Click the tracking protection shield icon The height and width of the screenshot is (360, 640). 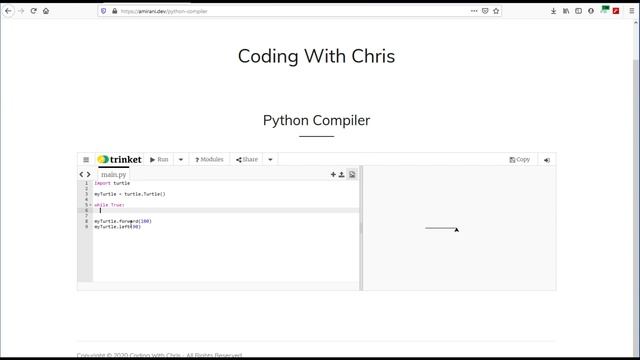(104, 11)
